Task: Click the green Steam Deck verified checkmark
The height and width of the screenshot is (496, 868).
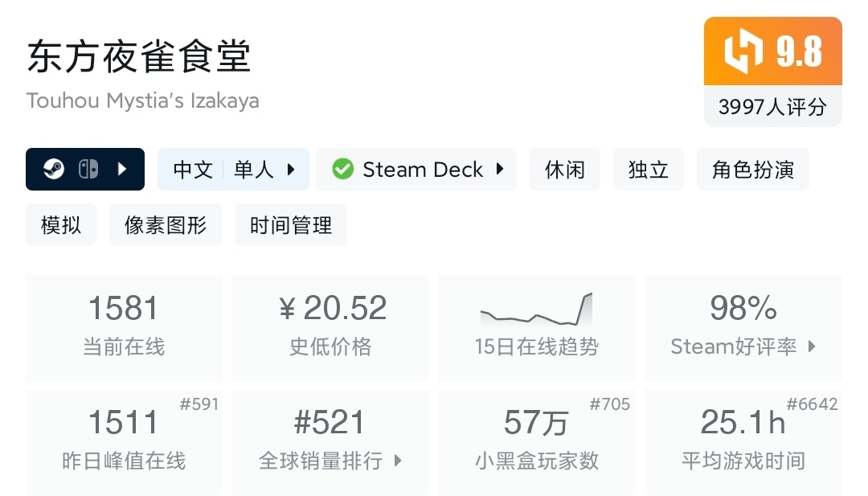Action: pos(343,170)
